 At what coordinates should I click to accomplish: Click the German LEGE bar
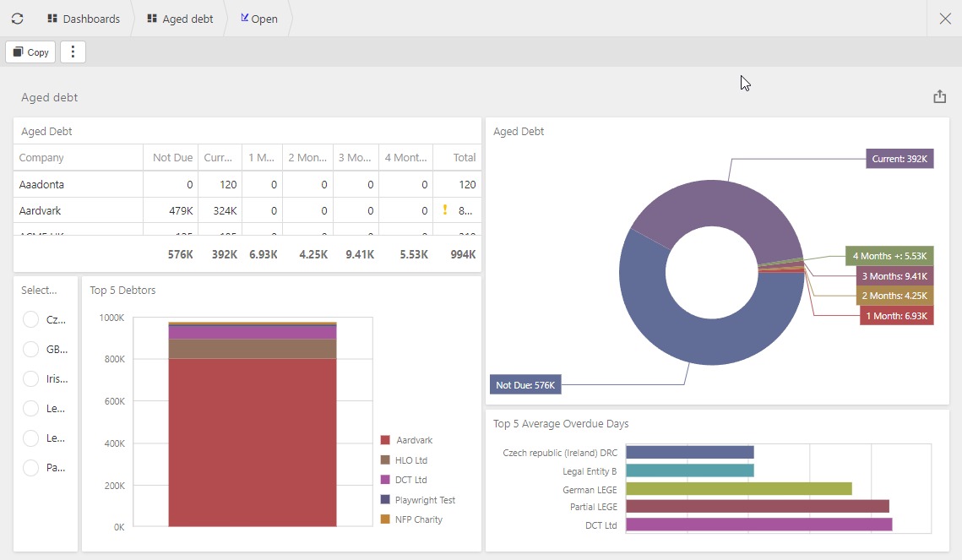click(739, 489)
